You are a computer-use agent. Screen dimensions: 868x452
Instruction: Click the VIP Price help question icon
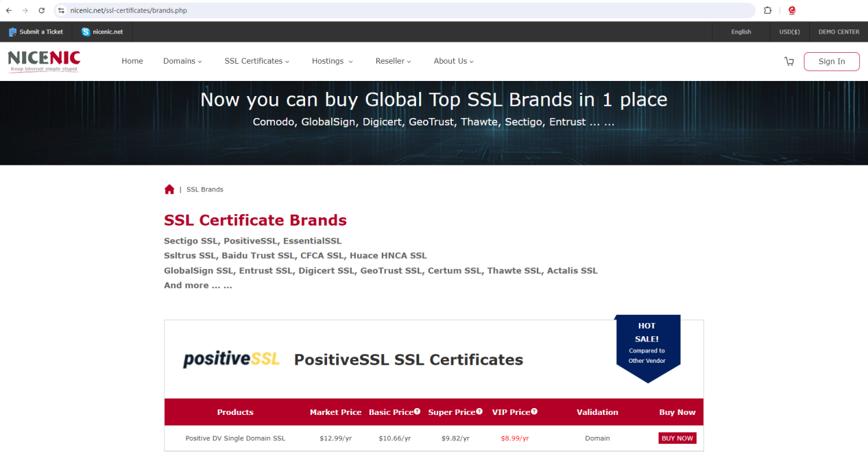[533, 412]
